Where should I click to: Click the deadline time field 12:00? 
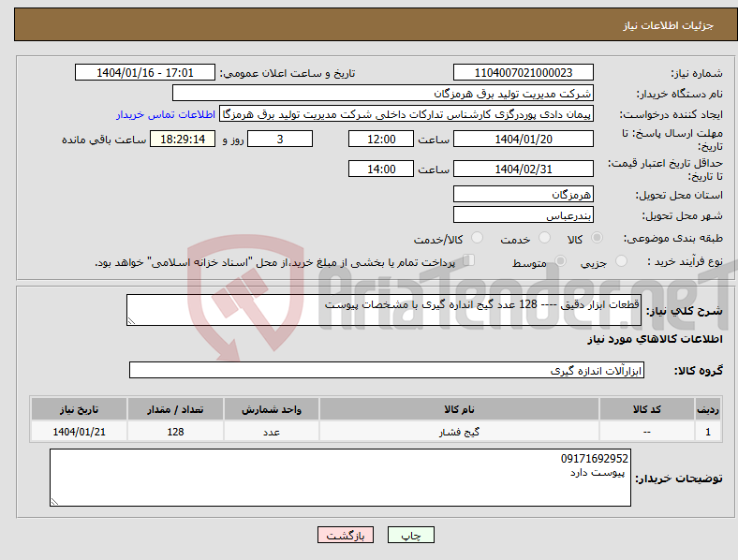pos(381,139)
